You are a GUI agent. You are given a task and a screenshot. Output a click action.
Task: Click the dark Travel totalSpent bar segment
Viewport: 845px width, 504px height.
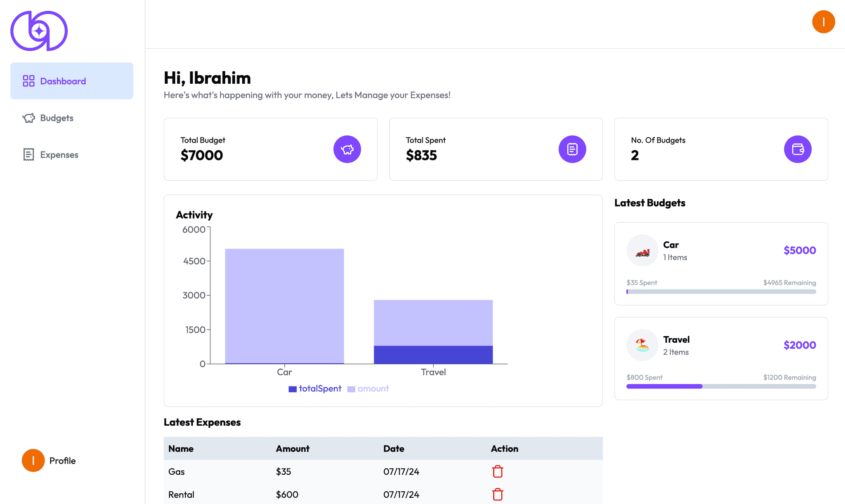pyautogui.click(x=433, y=355)
